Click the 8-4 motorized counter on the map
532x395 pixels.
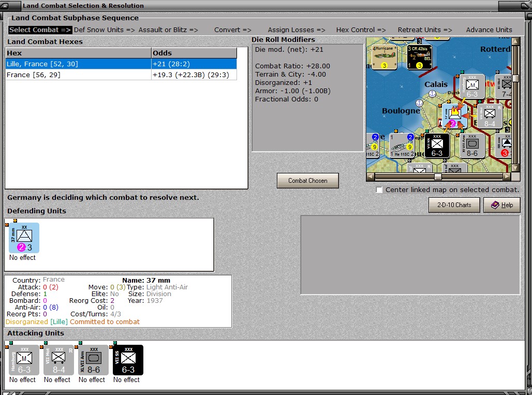pos(490,116)
